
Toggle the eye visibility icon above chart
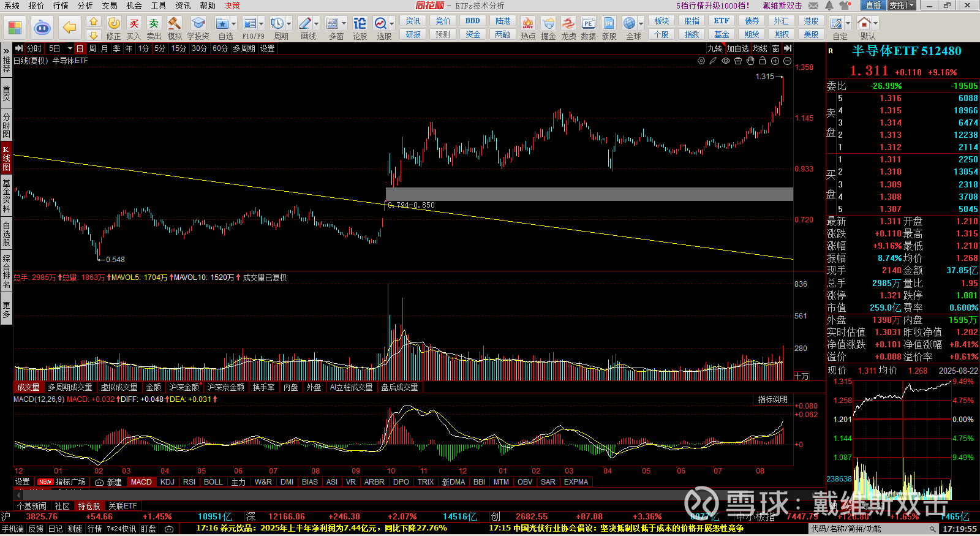pos(726,61)
